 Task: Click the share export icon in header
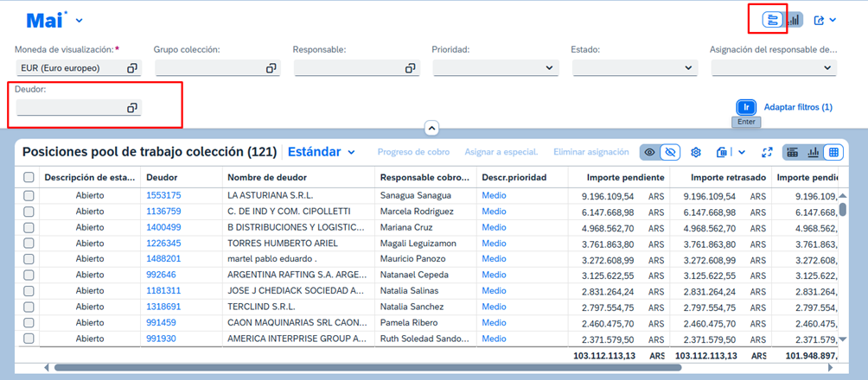(819, 20)
